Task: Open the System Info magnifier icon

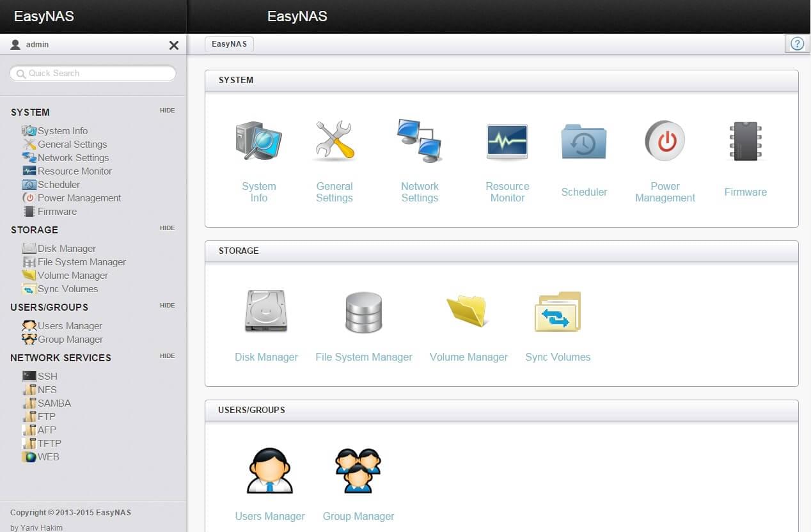Action: tap(258, 141)
